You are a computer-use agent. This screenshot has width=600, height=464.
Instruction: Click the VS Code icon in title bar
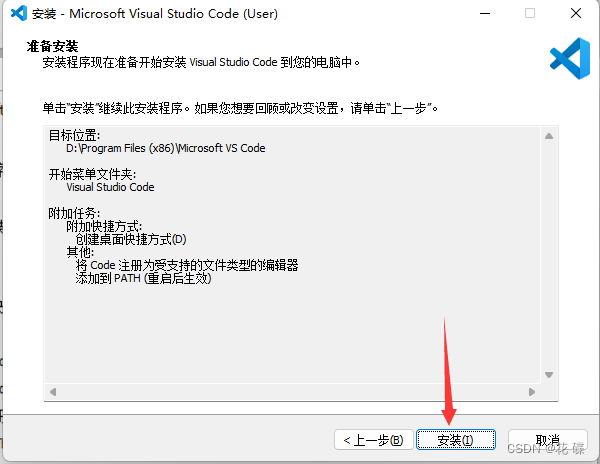coord(19,13)
